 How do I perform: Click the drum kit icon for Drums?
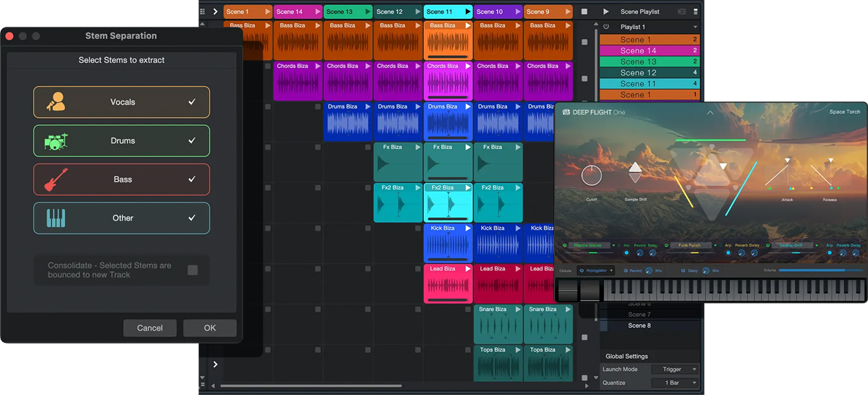click(x=55, y=141)
